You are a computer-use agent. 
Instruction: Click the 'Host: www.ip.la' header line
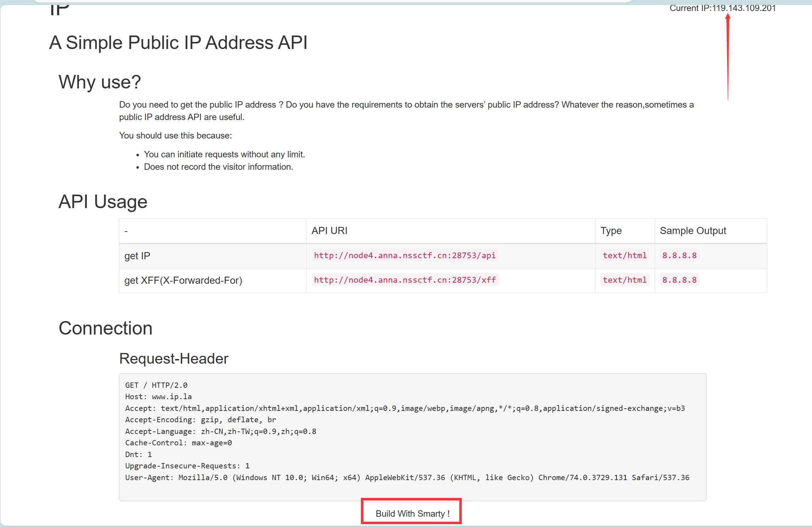tap(158, 396)
